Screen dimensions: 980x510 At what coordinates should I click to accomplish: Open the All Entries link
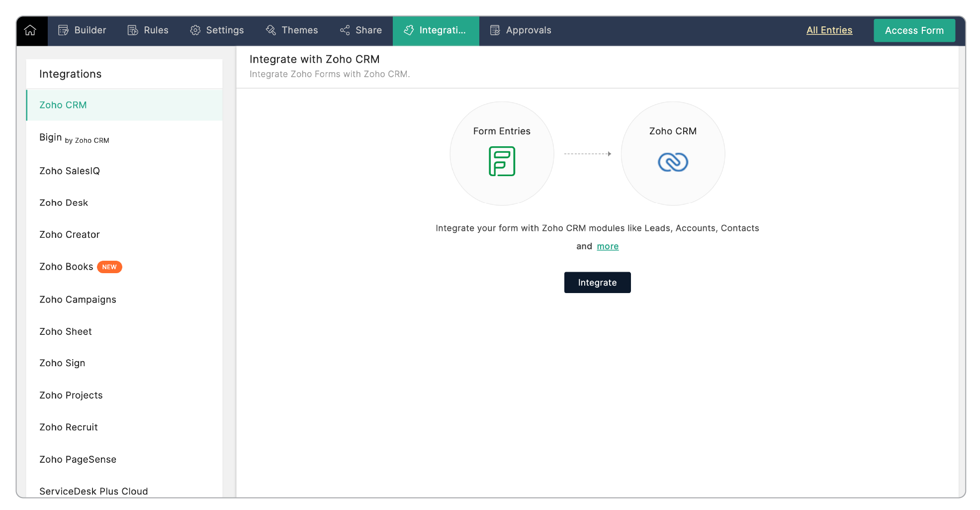pyautogui.click(x=829, y=30)
